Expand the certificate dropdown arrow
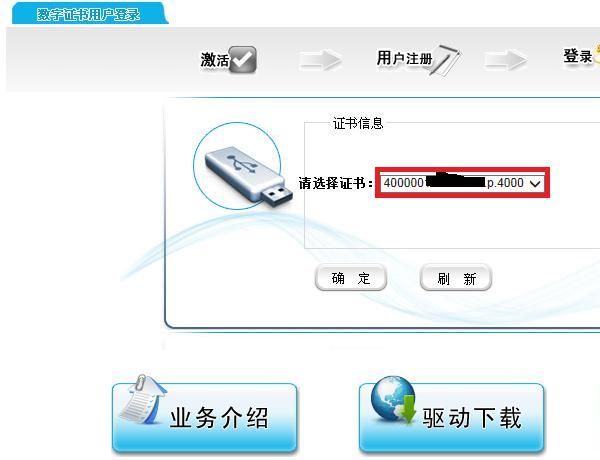Viewport: 600px width, 460px height. 535,183
